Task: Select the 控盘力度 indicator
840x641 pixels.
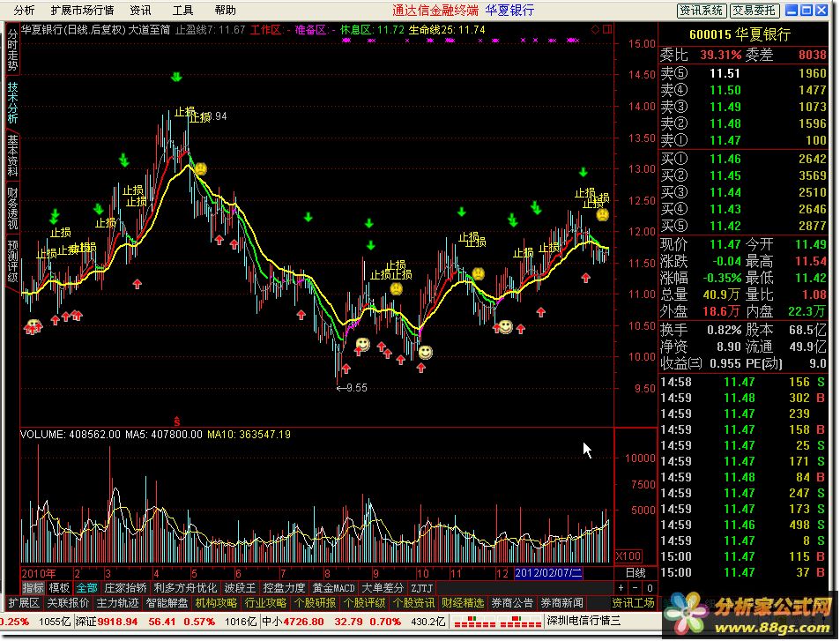Action: [x=284, y=588]
